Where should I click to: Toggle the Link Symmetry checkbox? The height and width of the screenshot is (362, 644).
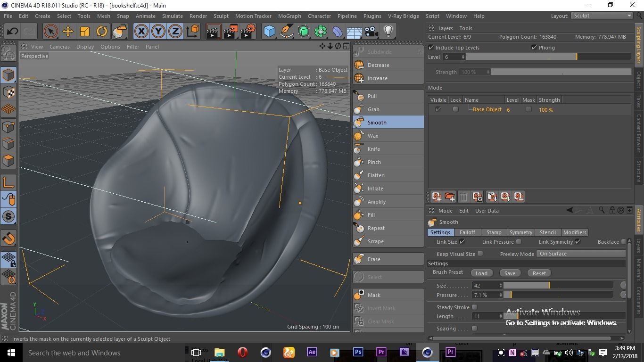tap(578, 242)
